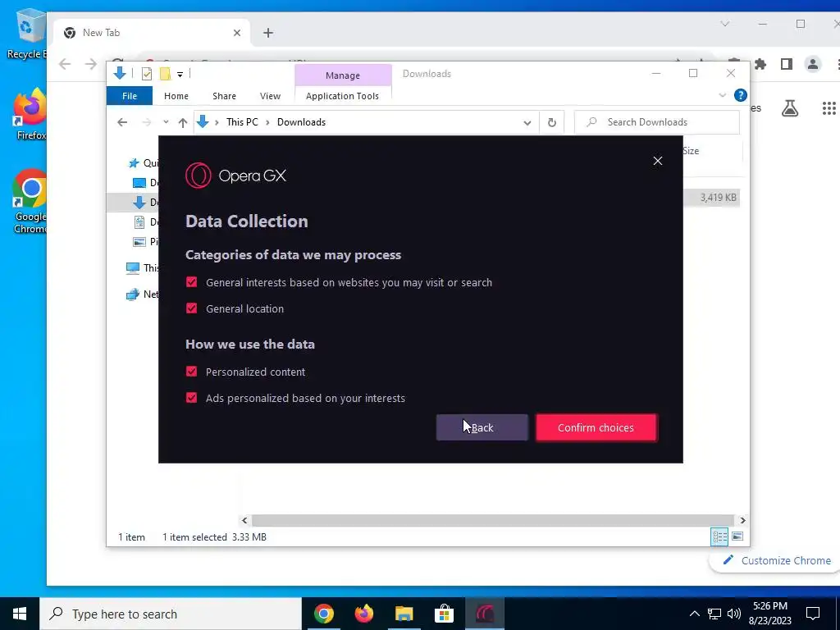Screen dimensions: 840x630
Task: Select the Opera GX installer taskbar icon
Action: 484,614
